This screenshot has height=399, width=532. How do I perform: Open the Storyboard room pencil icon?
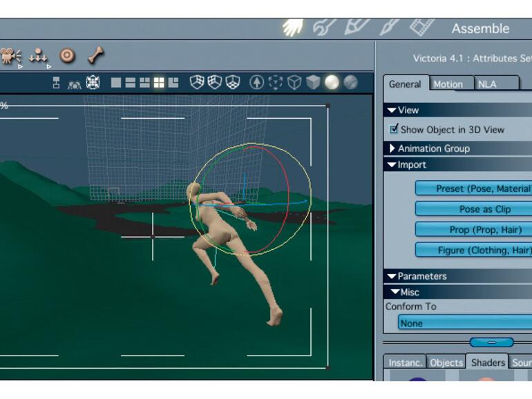point(357,27)
